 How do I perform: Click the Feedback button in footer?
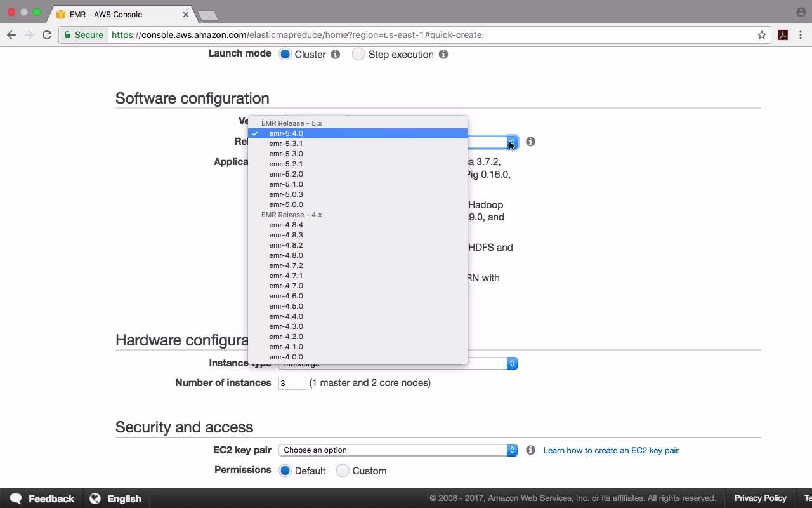[42, 498]
